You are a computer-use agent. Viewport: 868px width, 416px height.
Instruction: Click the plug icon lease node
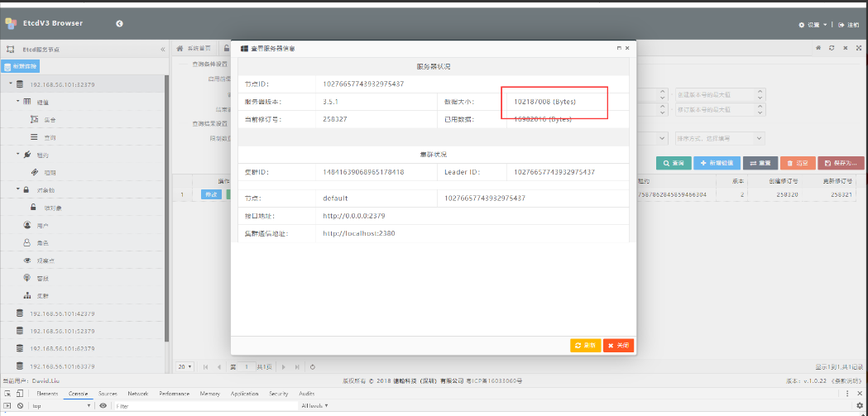tap(27, 155)
